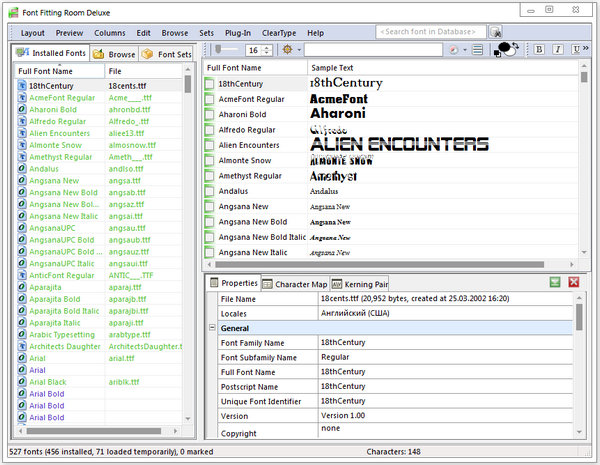Click the Bold formatting button
The width and height of the screenshot is (600, 465).
coord(539,49)
